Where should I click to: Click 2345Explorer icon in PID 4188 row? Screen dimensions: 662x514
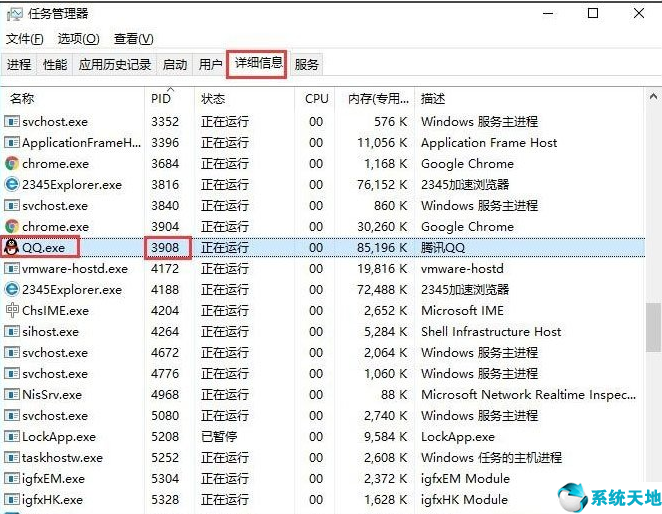click(12, 289)
